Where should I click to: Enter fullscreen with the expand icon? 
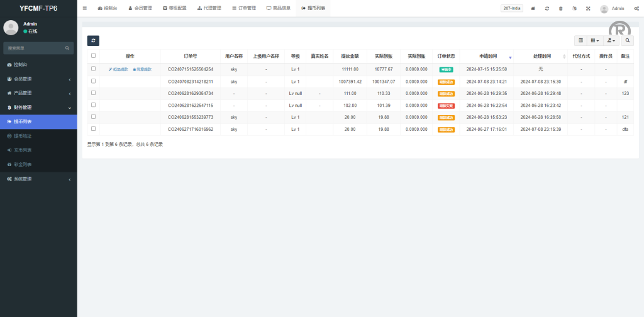(x=588, y=8)
